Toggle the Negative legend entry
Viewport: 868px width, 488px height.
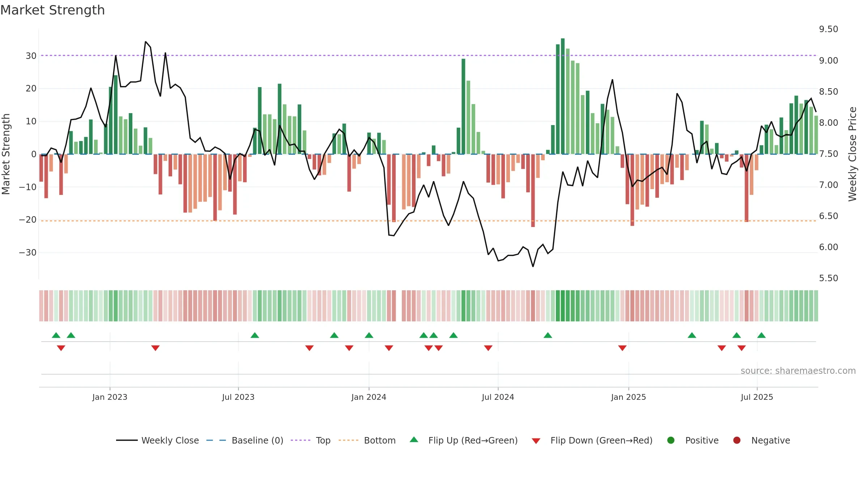761,440
